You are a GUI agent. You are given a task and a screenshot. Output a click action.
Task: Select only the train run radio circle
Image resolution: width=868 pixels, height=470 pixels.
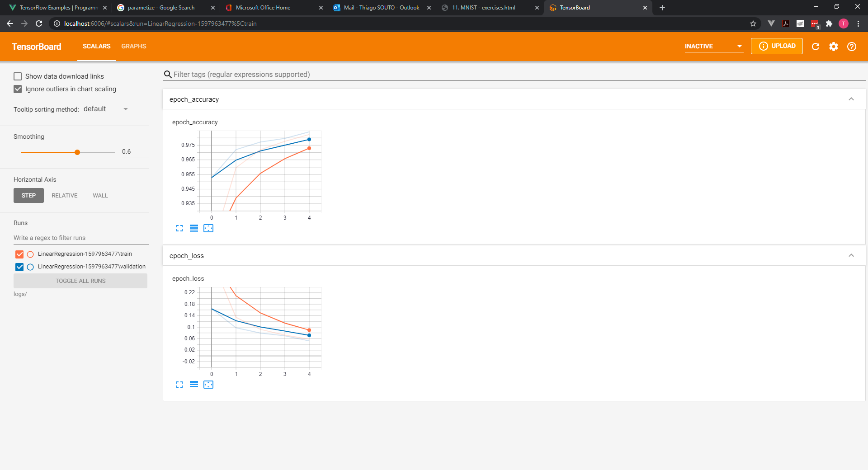30,254
